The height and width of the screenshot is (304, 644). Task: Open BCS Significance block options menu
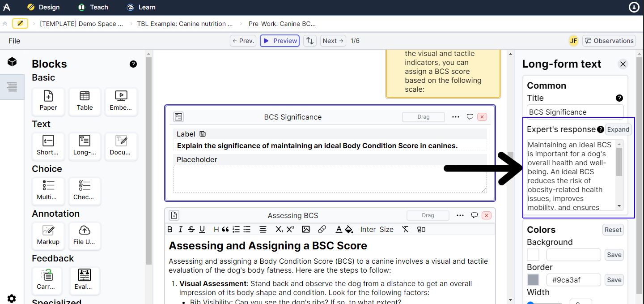pos(455,117)
